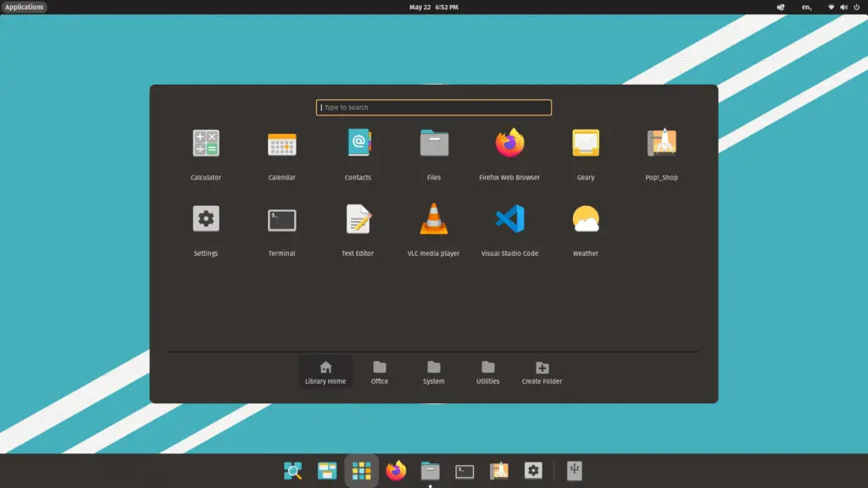Click the Terminal icon in the dock
868x488 pixels.
(x=465, y=471)
